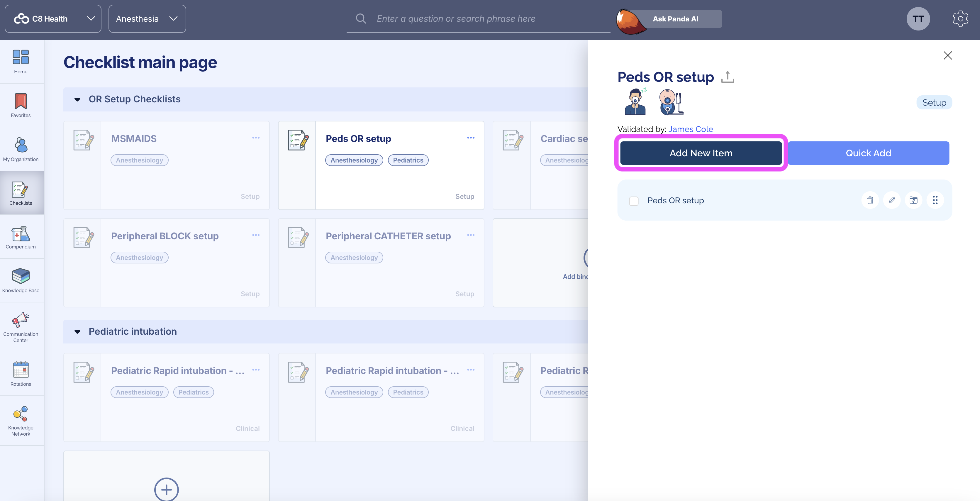Click the Quick Add button
This screenshot has height=501, width=980.
pyautogui.click(x=868, y=153)
